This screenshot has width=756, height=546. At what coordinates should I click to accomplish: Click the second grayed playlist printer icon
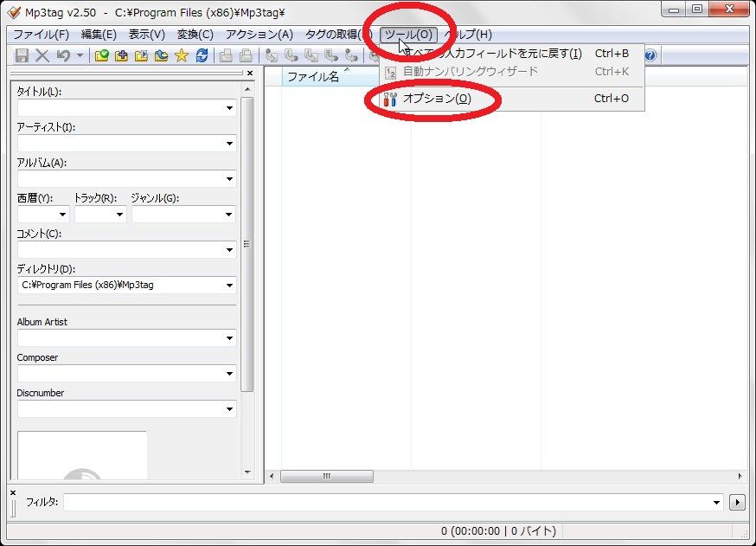[x=246, y=56]
